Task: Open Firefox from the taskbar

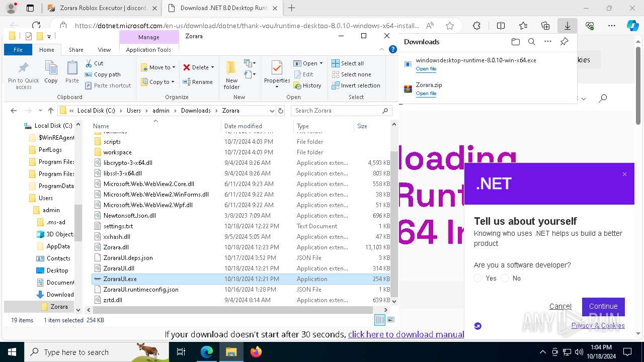Action: point(256,352)
